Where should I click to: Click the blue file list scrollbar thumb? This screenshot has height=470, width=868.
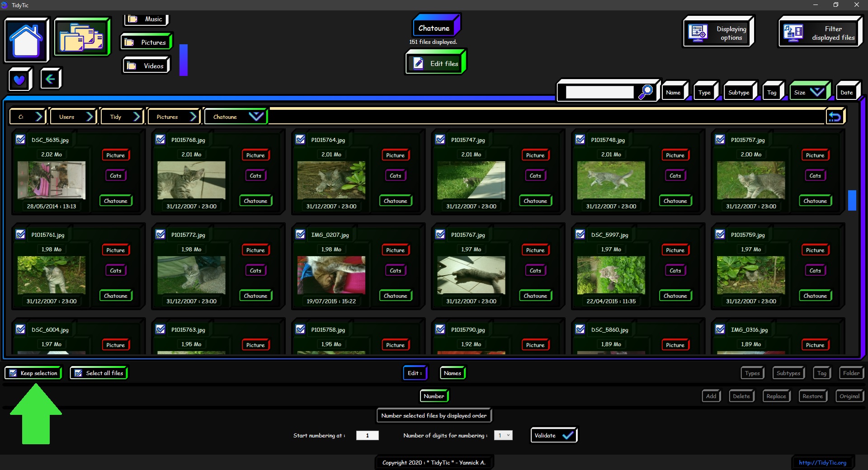click(x=852, y=200)
